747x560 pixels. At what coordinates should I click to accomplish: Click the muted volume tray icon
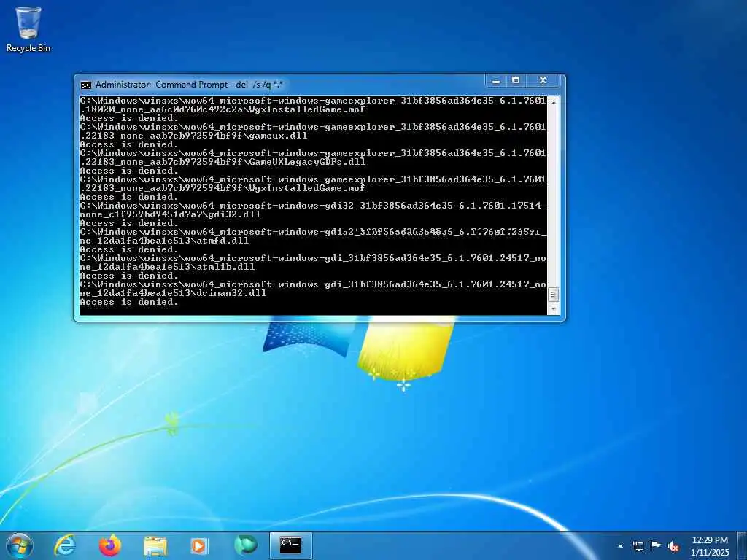tap(673, 547)
